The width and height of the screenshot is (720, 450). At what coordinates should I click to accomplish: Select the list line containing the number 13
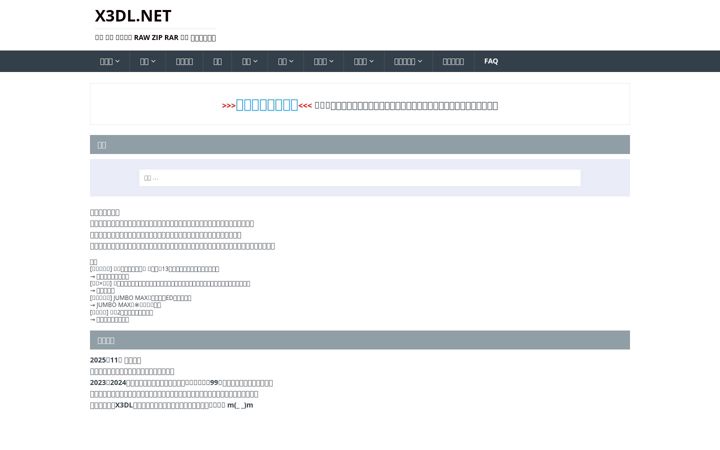154,269
